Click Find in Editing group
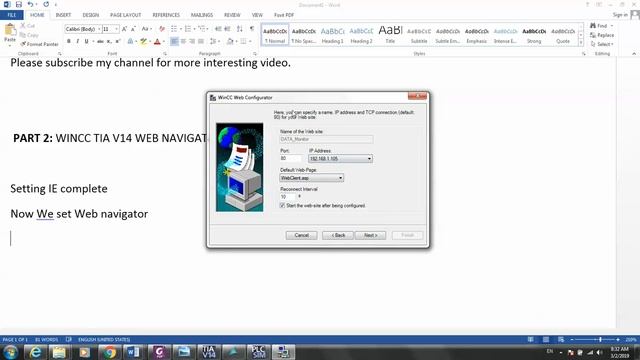 pyautogui.click(x=599, y=26)
